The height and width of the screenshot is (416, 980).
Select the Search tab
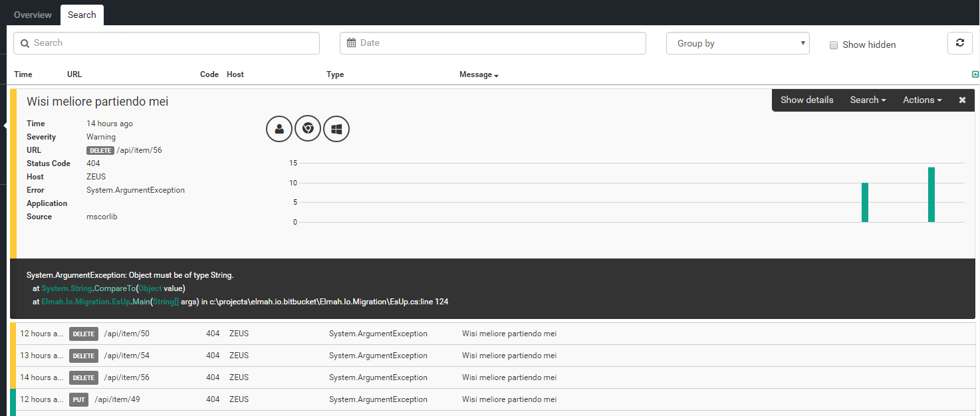(82, 15)
